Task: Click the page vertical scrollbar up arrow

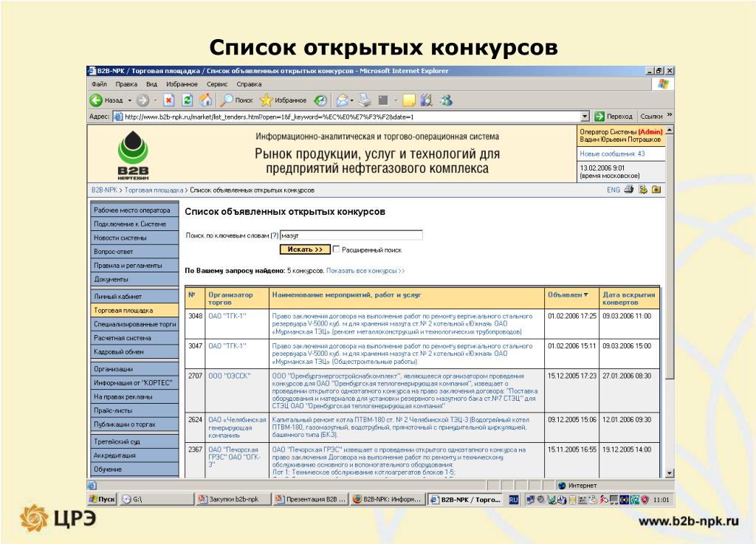Action: (x=669, y=130)
